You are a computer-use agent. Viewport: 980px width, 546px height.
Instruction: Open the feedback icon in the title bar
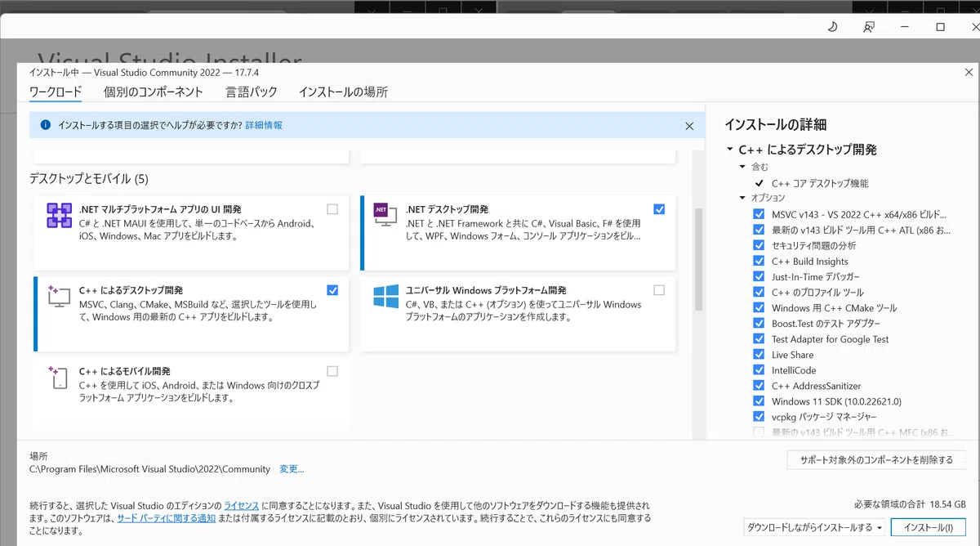(869, 27)
